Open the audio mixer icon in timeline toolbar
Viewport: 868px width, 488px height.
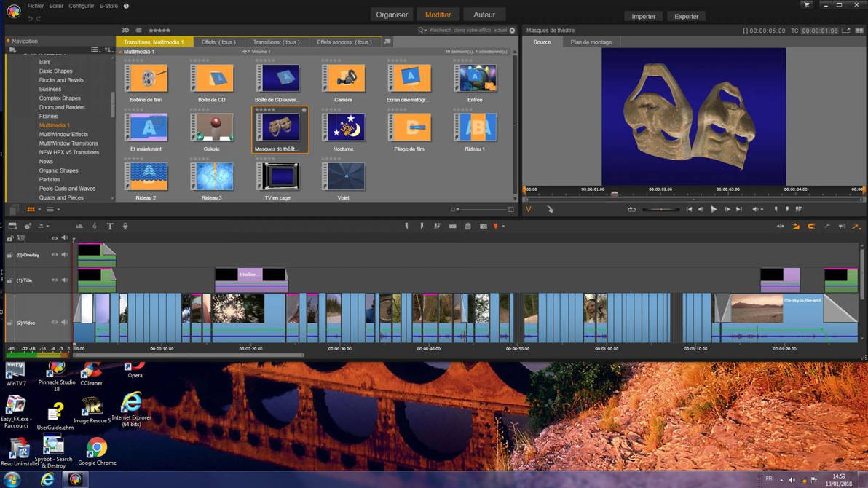(x=79, y=226)
